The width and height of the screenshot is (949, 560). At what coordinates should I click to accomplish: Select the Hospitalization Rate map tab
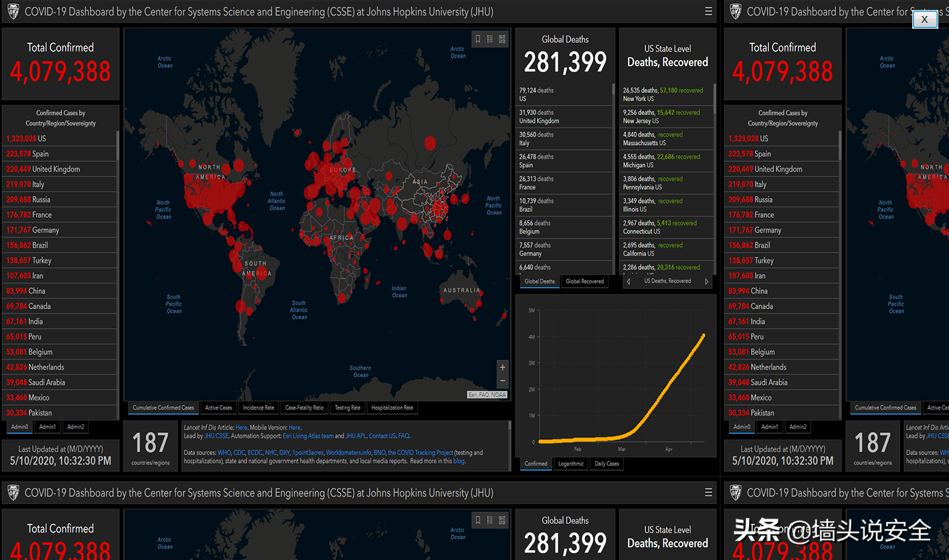click(393, 408)
